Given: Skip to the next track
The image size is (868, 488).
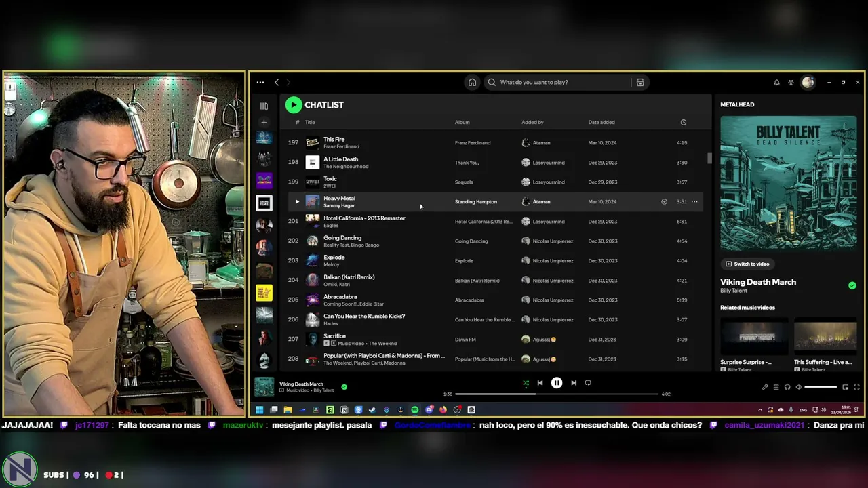Looking at the screenshot, I should pyautogui.click(x=573, y=383).
